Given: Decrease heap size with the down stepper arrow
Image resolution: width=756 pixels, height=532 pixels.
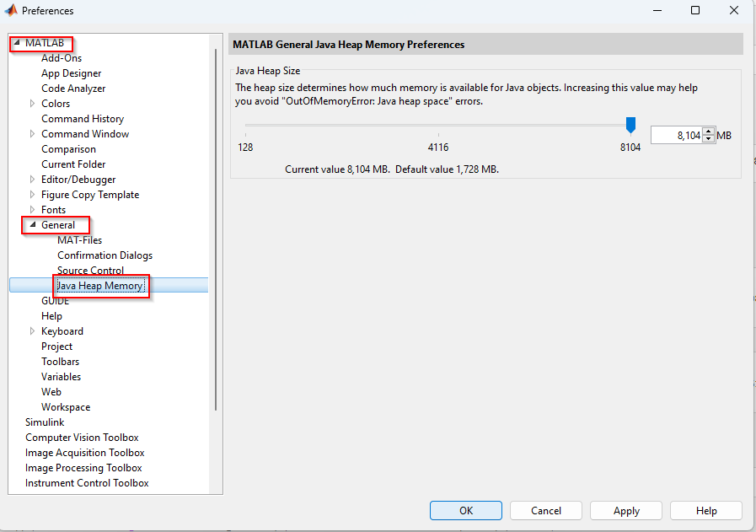Looking at the screenshot, I should (708, 139).
